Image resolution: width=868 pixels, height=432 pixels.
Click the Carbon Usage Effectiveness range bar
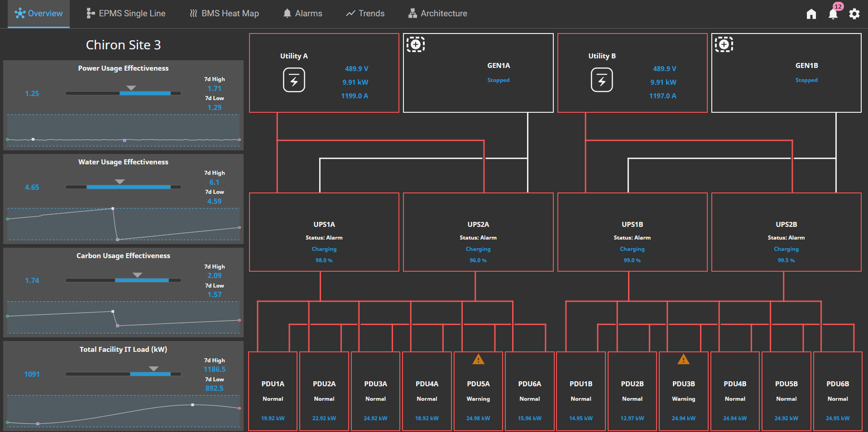pos(123,280)
